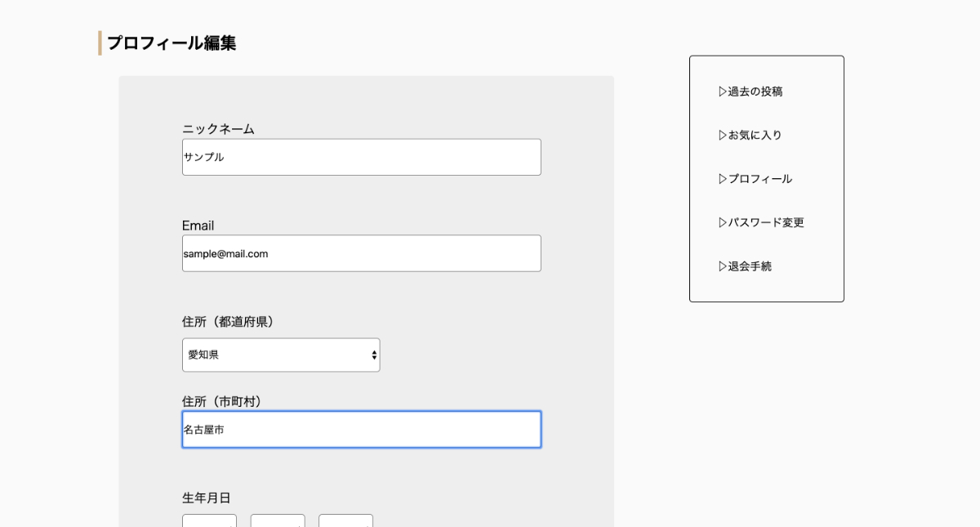Click the プロフィール編集 page heading
Screen dimensions: 980x527
pos(171,43)
